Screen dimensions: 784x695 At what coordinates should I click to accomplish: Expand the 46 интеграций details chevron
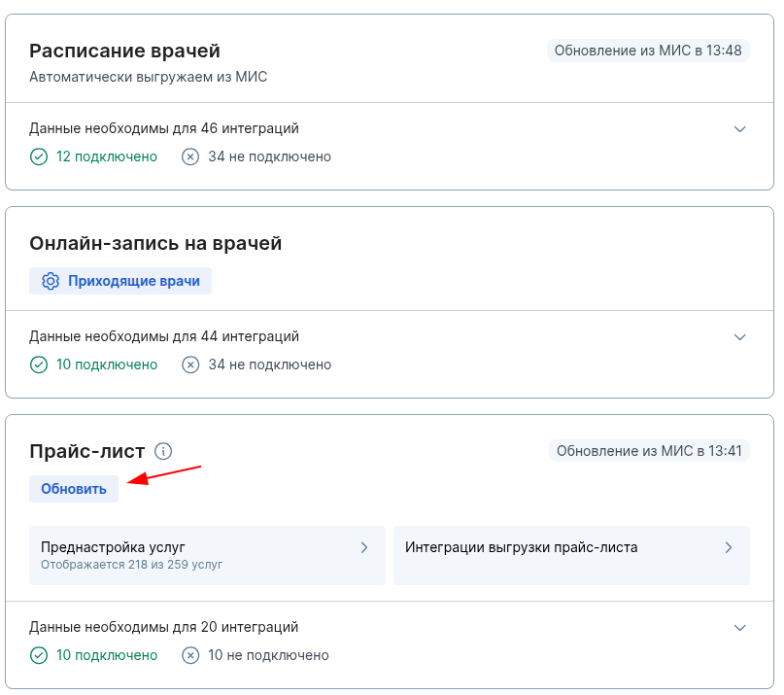click(740, 129)
